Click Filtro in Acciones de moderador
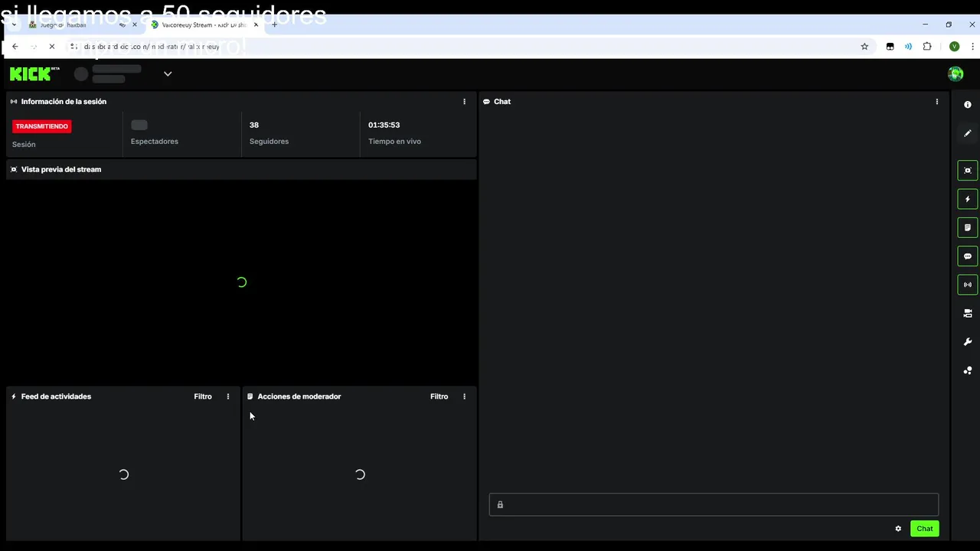The image size is (980, 551). [439, 396]
